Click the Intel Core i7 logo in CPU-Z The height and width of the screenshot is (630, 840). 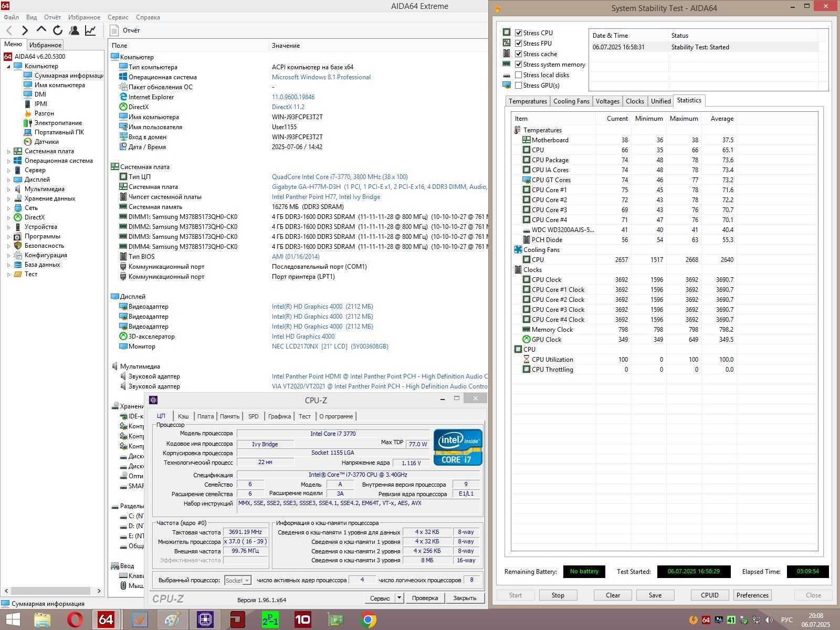[458, 447]
